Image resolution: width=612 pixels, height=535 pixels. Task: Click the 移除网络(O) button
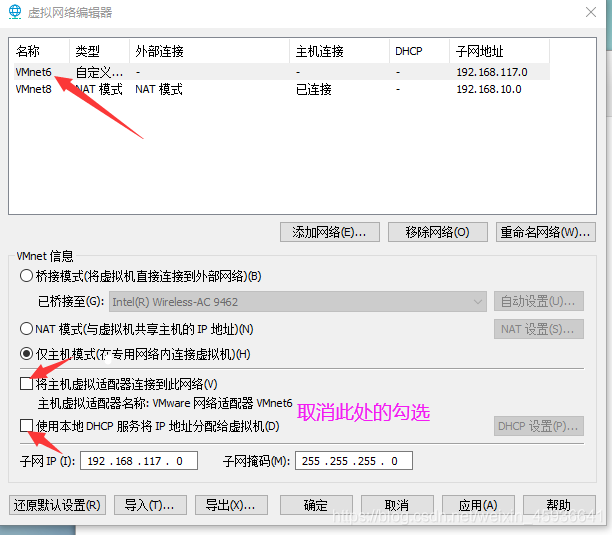tap(438, 232)
